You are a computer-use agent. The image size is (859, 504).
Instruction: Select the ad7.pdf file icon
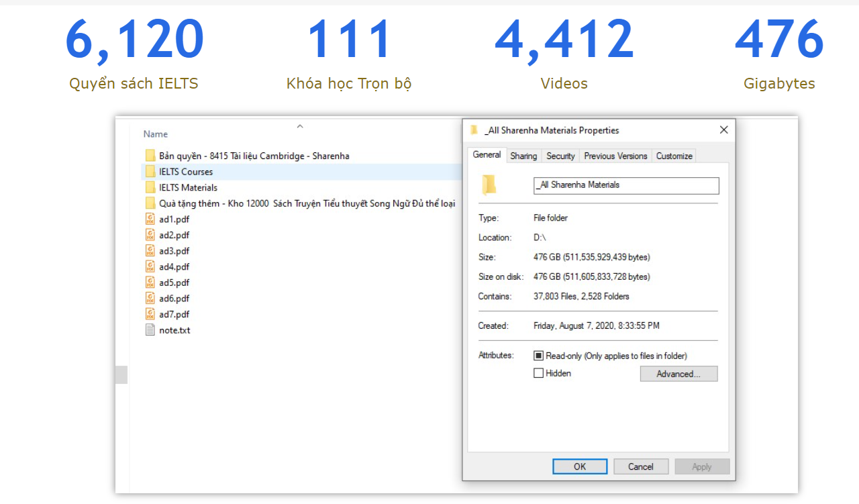(x=150, y=314)
